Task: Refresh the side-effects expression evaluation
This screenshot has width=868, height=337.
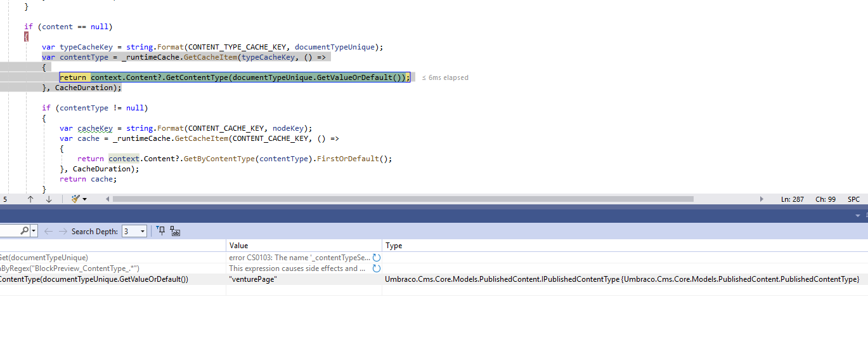Action: click(377, 268)
